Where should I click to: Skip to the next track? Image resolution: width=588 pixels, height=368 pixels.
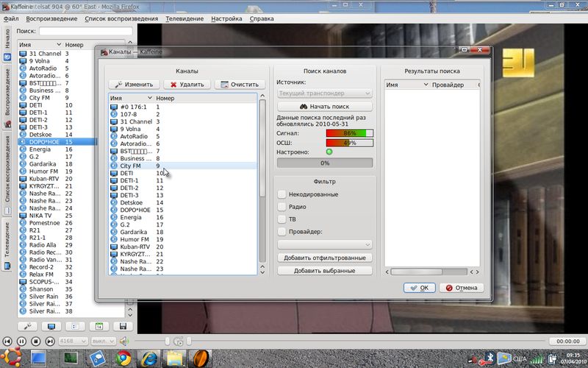pos(49,341)
